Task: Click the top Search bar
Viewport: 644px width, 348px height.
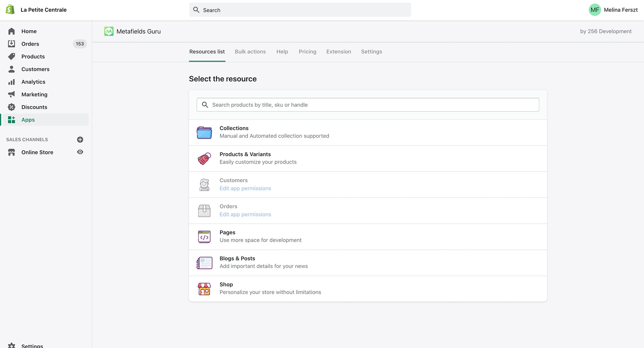Action: pos(300,10)
